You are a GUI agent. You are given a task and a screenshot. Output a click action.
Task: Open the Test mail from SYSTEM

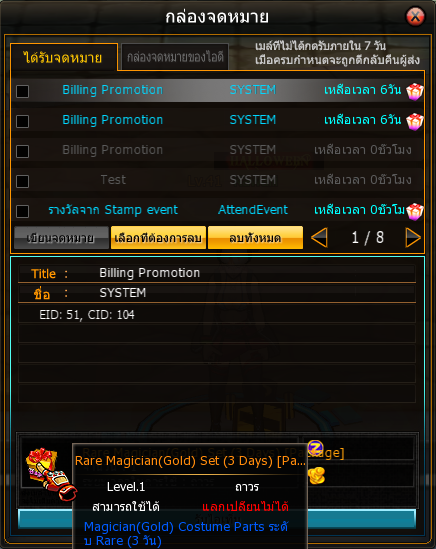point(217,180)
